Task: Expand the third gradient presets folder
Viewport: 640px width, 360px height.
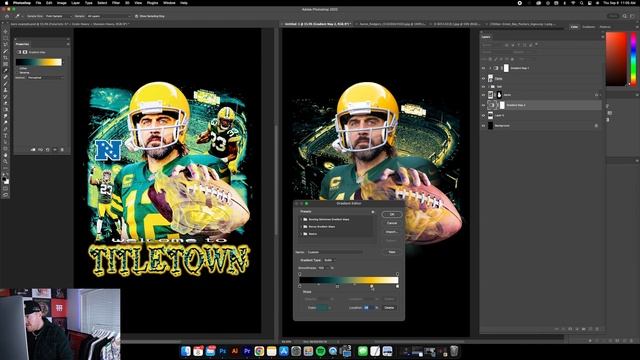Action: (x=301, y=234)
